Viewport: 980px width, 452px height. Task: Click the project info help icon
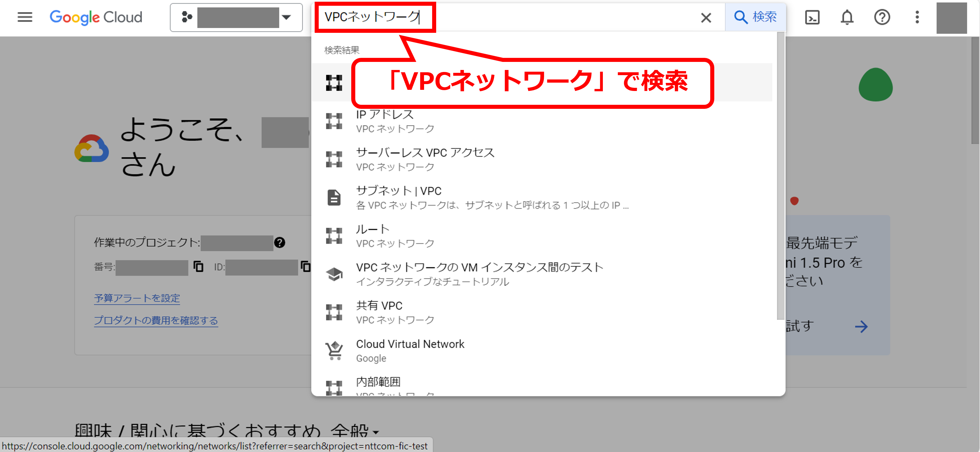[280, 242]
